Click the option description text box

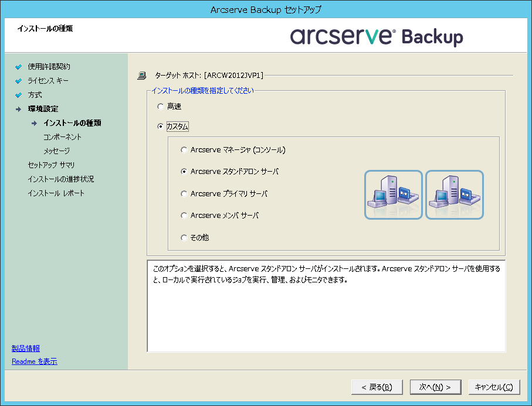point(326,306)
